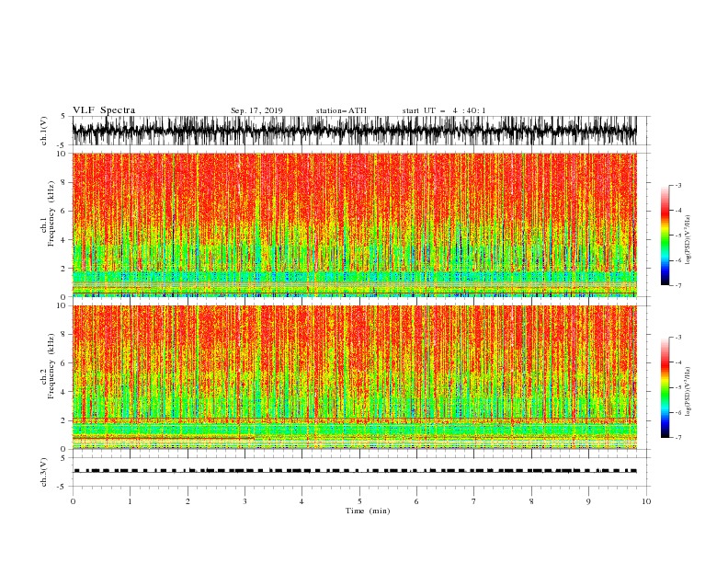
Task: Click the ch.1 PSD color bar
Action: tap(665, 236)
